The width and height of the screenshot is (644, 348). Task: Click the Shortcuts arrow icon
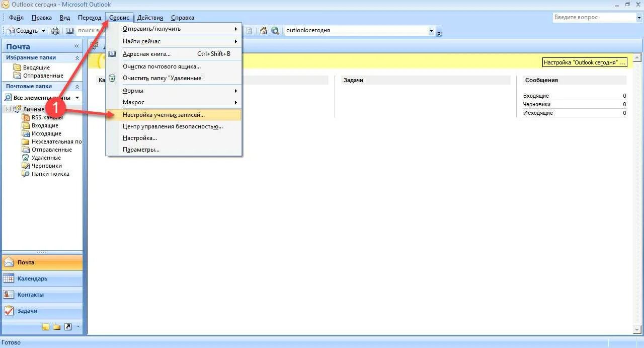click(68, 327)
